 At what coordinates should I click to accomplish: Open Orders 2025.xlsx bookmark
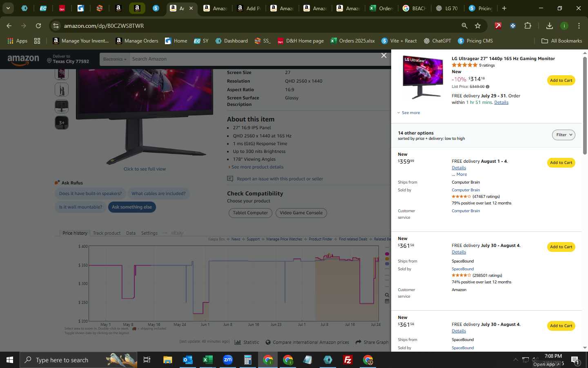pos(353,41)
